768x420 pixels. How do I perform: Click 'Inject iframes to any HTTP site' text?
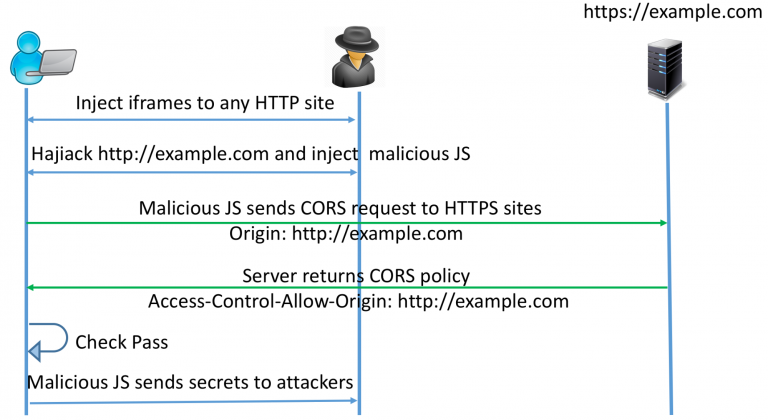(205, 103)
